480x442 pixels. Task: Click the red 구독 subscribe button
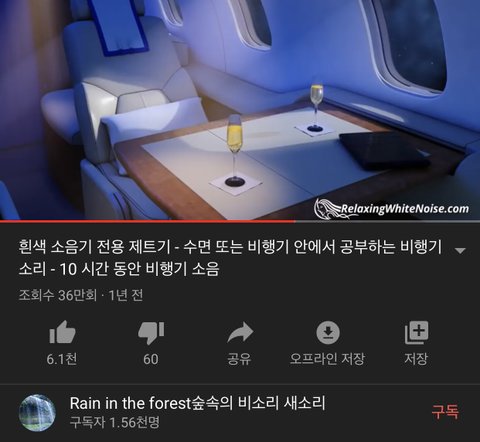(x=445, y=412)
